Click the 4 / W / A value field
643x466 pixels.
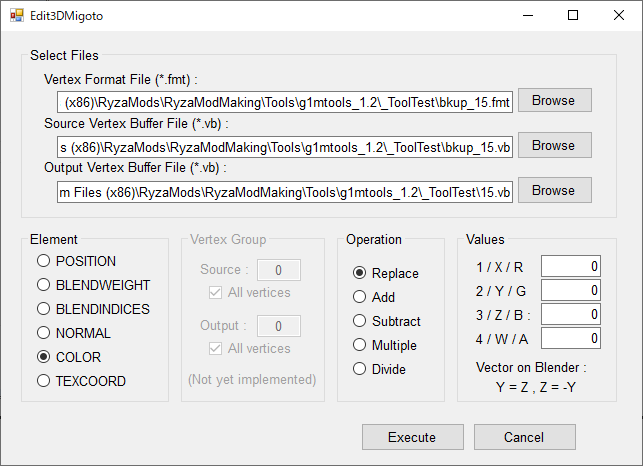(571, 338)
